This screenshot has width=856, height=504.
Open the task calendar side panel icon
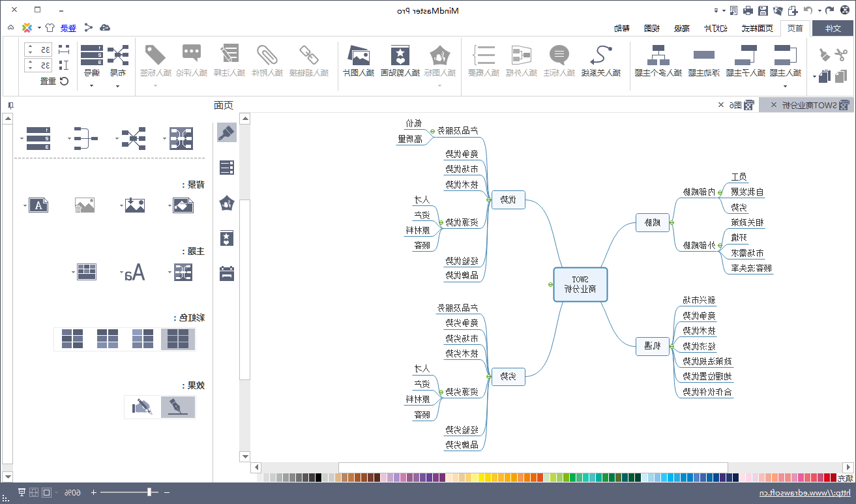[227, 273]
